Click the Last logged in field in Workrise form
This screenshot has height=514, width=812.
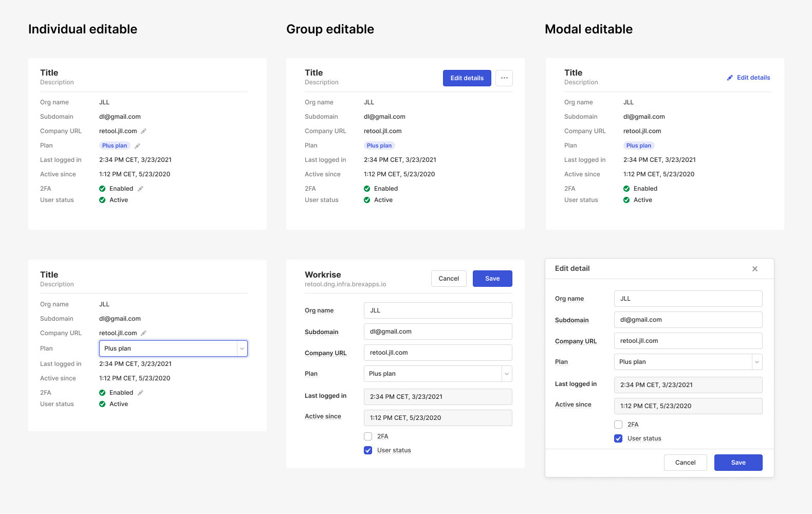[438, 397]
